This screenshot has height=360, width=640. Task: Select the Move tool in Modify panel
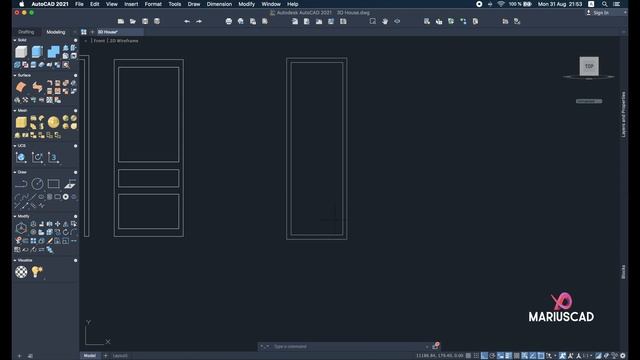57,224
